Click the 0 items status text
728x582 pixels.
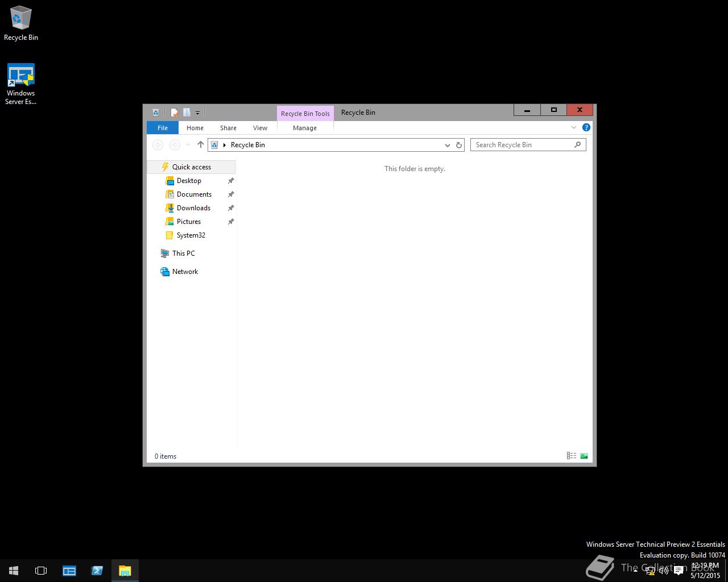166,456
